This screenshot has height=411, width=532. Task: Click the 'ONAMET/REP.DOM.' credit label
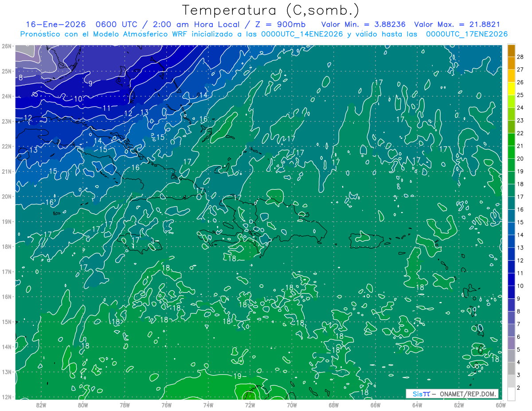pos(469,394)
